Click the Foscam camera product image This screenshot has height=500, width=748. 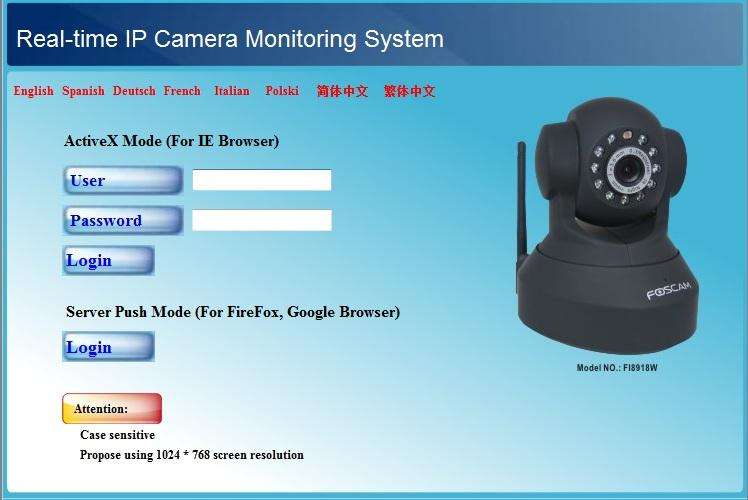[x=608, y=226]
